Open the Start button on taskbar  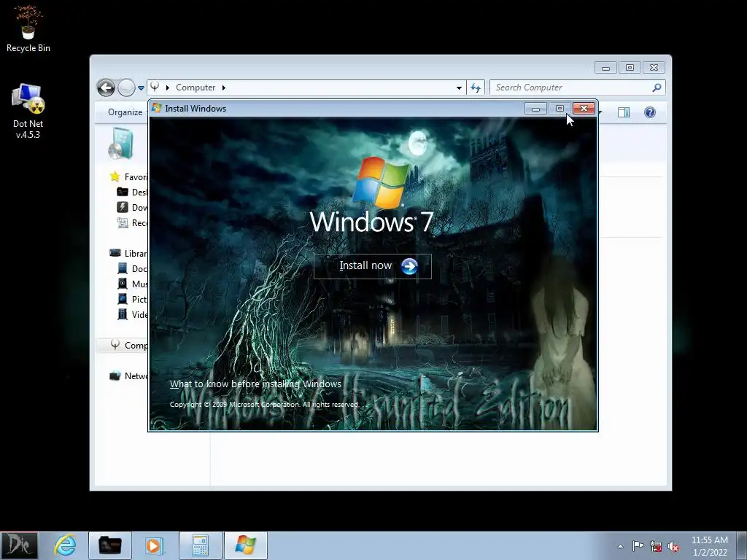(19, 545)
